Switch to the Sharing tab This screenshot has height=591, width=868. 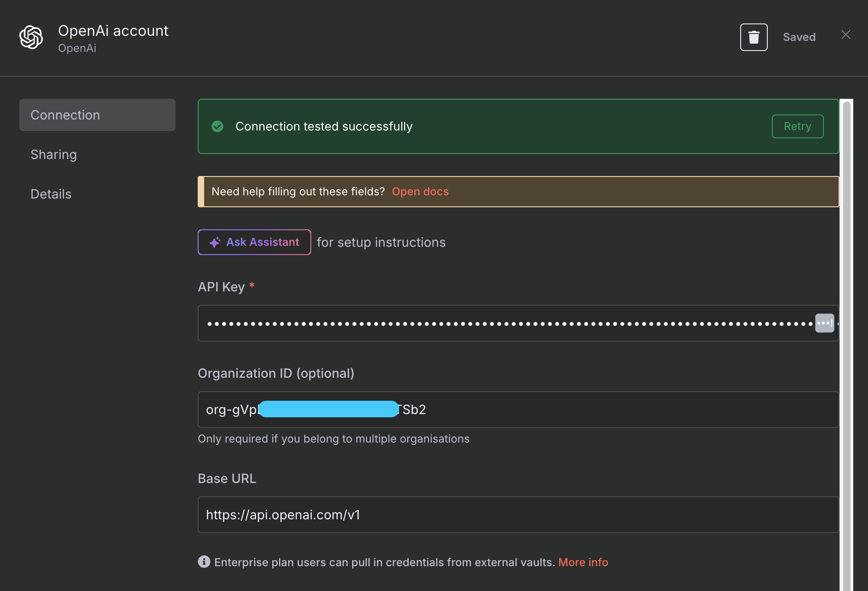pos(54,154)
